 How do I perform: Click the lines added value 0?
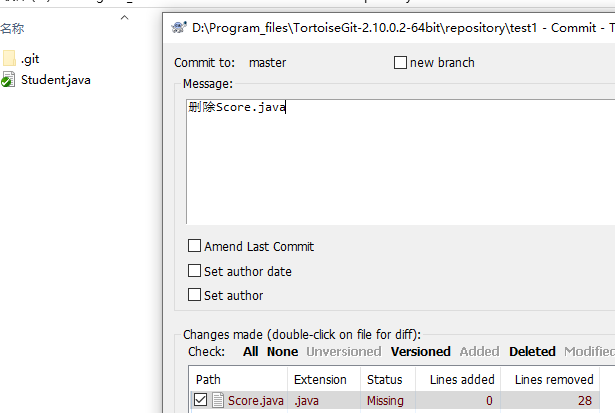click(489, 400)
